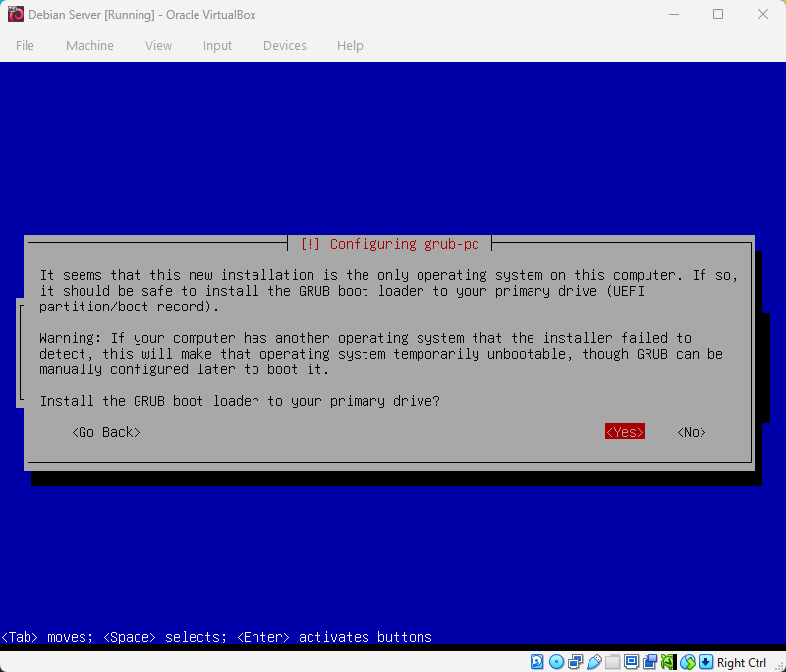Open the File menu

[25, 45]
